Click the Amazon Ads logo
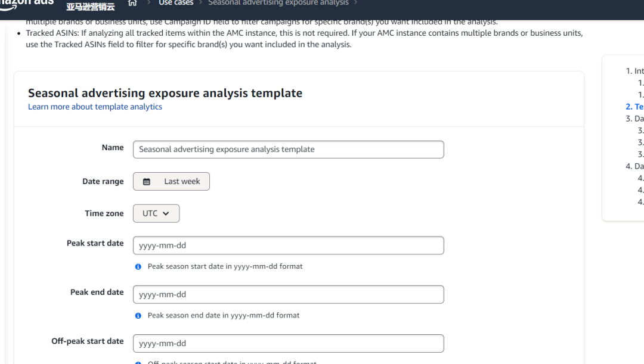 [27, 3]
